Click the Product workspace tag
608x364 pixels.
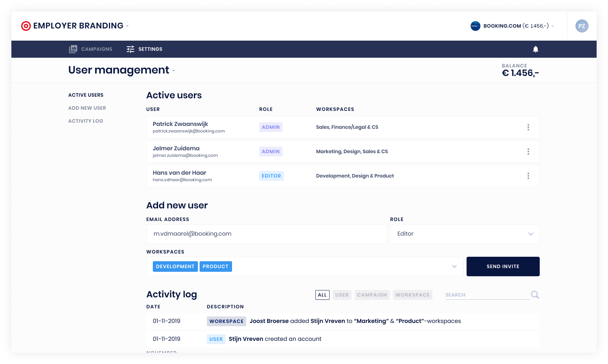click(x=216, y=266)
